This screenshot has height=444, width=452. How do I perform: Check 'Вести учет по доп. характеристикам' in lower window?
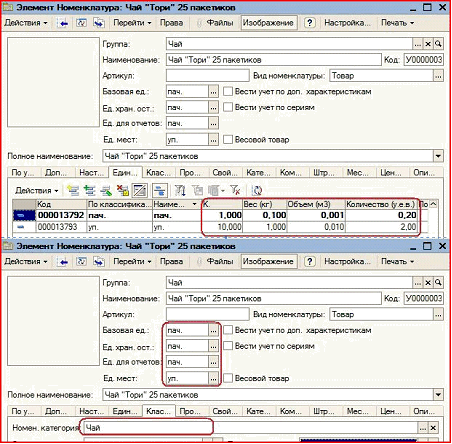click(x=228, y=330)
